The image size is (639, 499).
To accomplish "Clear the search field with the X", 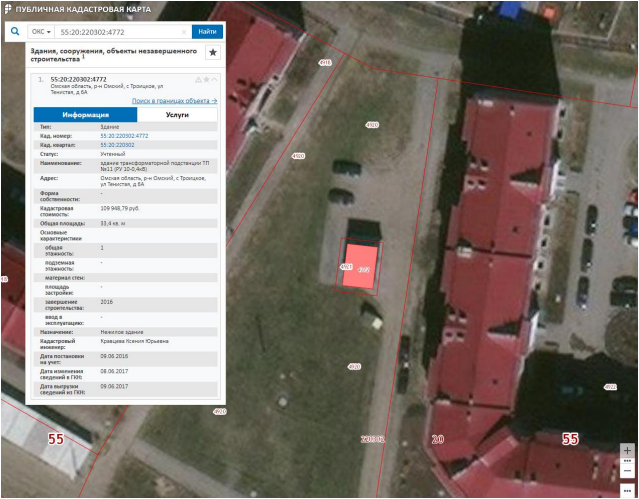I will click(x=182, y=32).
